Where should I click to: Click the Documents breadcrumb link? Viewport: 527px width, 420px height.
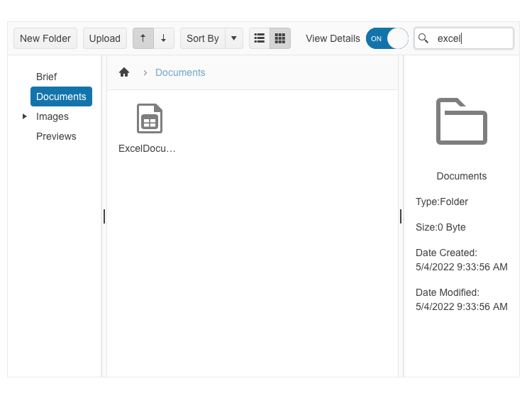[x=180, y=72]
